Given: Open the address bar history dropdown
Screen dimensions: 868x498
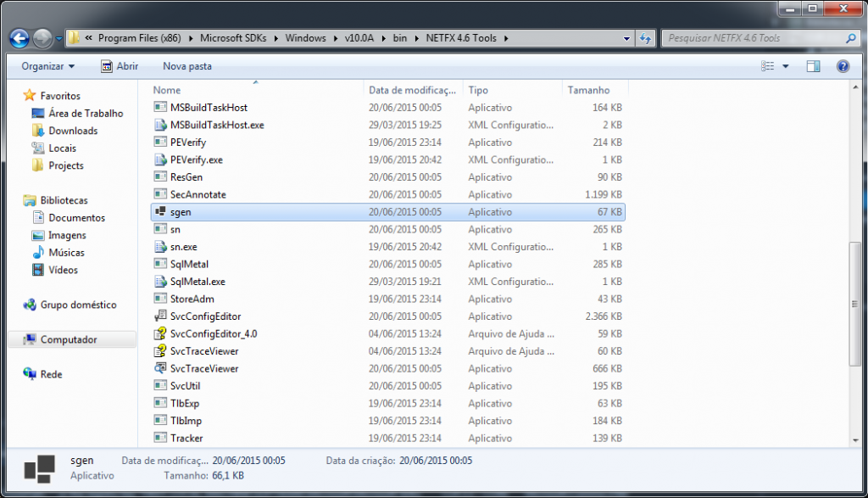Looking at the screenshot, I should (x=626, y=37).
